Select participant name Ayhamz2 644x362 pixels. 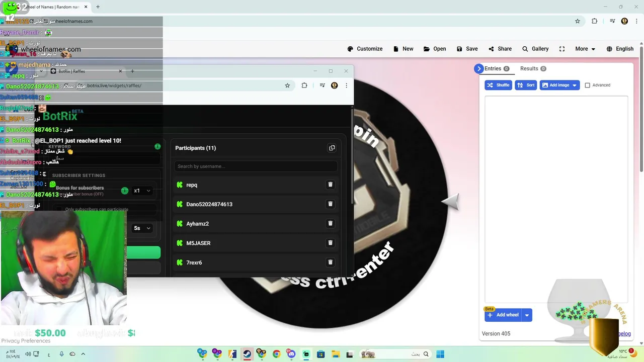[x=197, y=224]
